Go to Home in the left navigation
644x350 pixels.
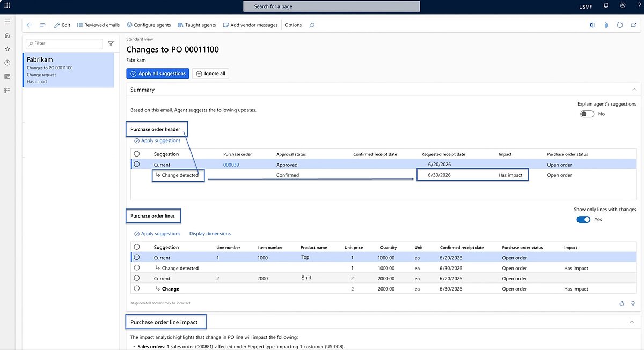[7, 35]
